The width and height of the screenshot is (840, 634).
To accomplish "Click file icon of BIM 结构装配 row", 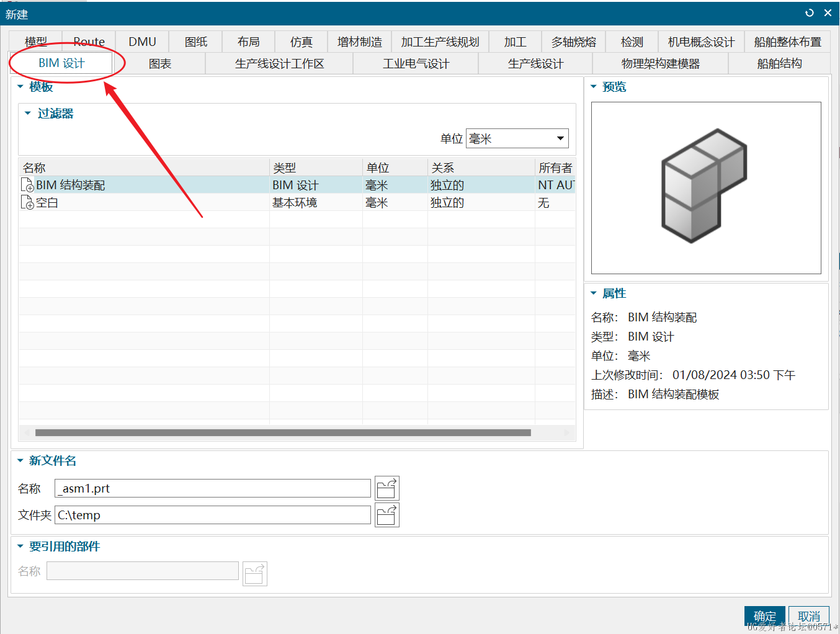I will 27,185.
